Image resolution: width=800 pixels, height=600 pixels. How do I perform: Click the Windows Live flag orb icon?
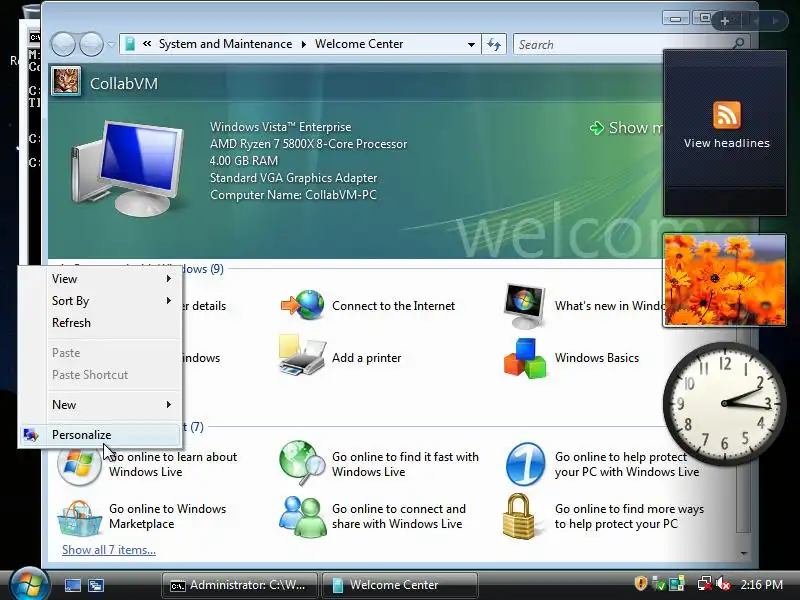79,464
